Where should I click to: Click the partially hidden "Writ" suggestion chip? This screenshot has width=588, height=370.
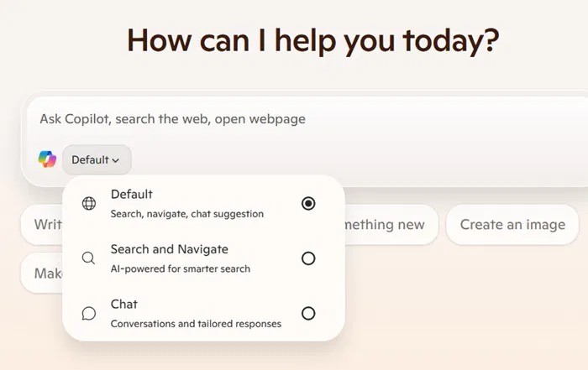pyautogui.click(x=42, y=225)
